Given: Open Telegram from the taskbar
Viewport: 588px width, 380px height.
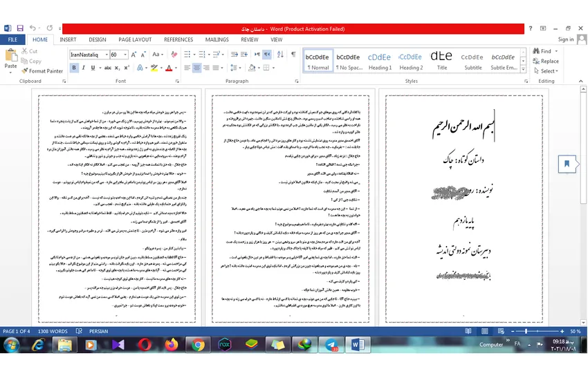Looking at the screenshot, I should pos(331,345).
